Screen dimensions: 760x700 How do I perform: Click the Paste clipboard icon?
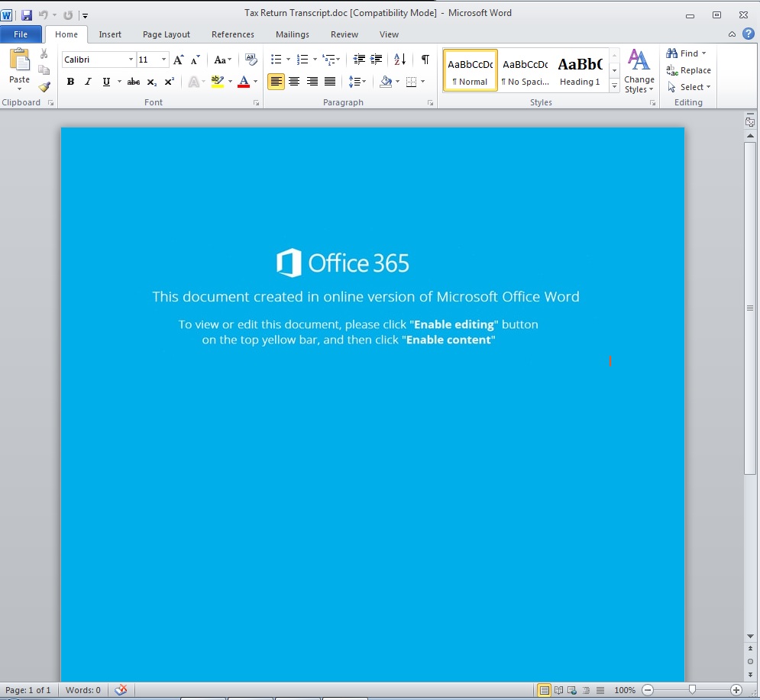(x=19, y=60)
